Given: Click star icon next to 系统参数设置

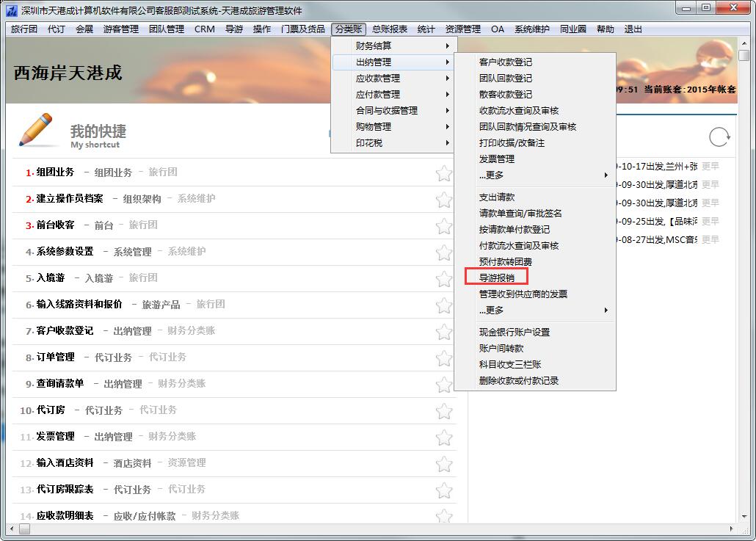Looking at the screenshot, I should coord(444,253).
